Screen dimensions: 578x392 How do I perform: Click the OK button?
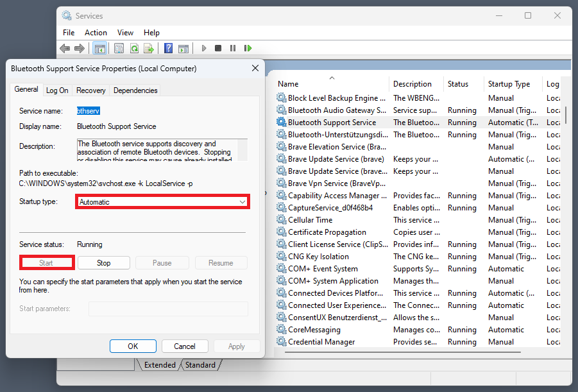point(133,346)
